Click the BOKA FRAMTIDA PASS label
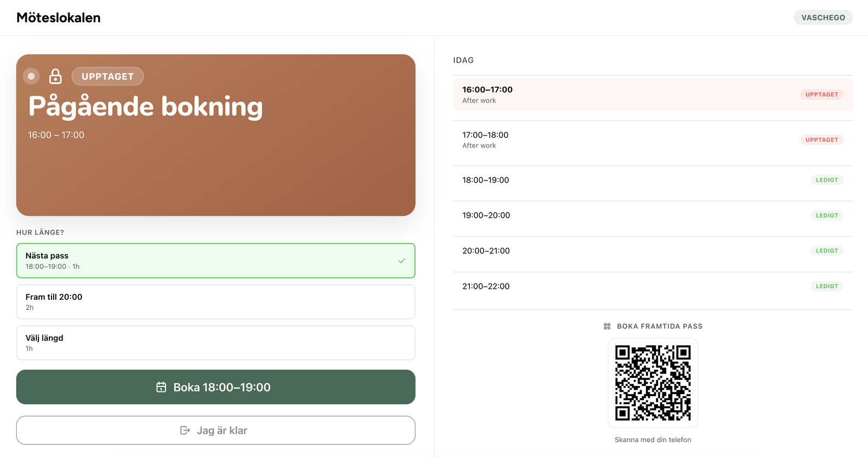The height and width of the screenshot is (458, 868). [660, 326]
